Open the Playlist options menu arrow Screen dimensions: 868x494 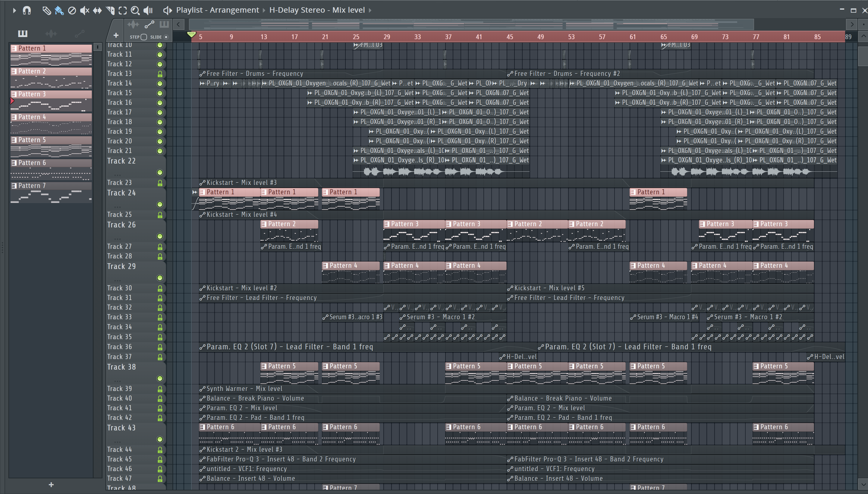pyautogui.click(x=14, y=11)
